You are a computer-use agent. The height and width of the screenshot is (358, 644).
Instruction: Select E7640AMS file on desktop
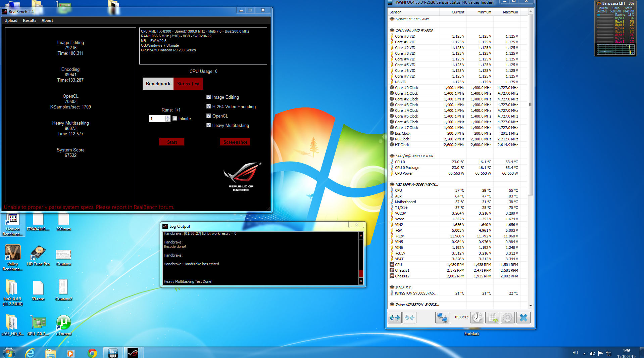pyautogui.click(x=38, y=222)
